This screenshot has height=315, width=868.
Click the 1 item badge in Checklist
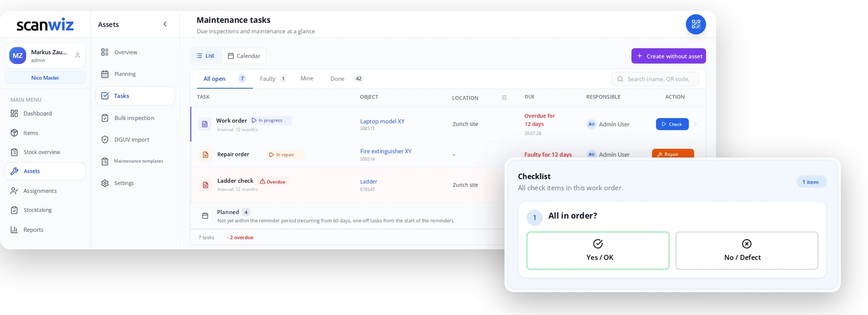coord(812,182)
